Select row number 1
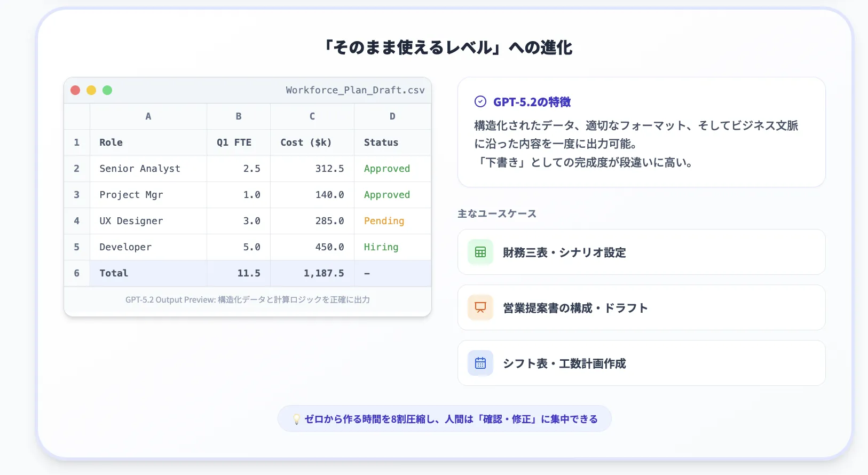The height and width of the screenshot is (475, 868). point(77,142)
